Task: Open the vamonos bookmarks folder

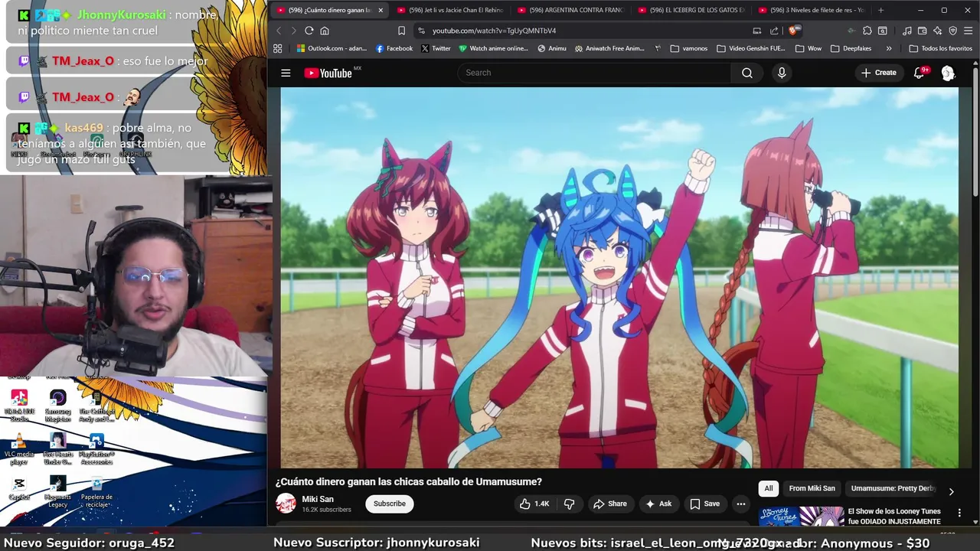Action: [x=689, y=48]
